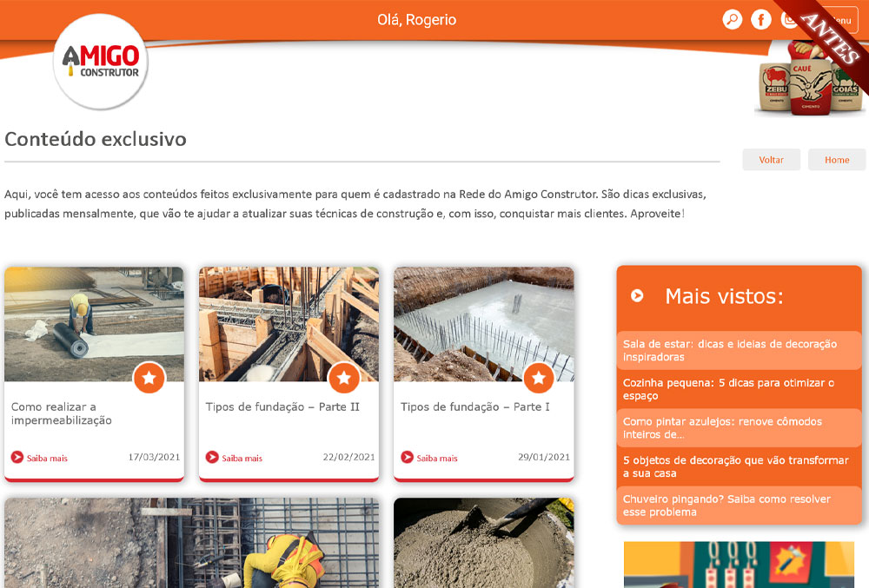Click Saiba mais arrow icon dated 22/02/2021
The image size is (869, 588).
click(x=212, y=458)
